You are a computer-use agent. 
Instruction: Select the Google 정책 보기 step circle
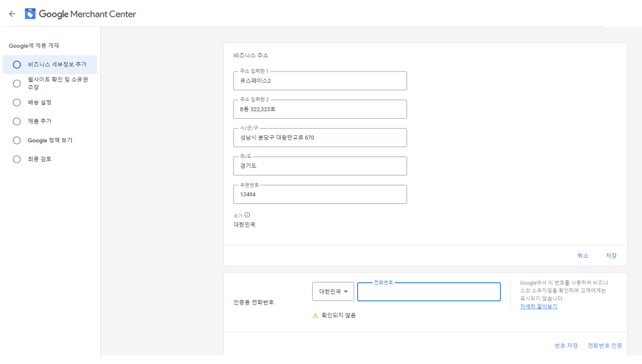coord(17,140)
